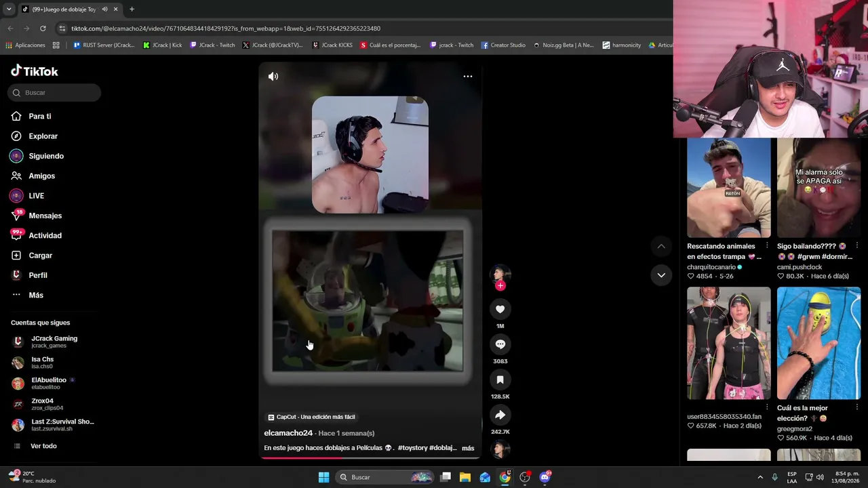Open the harmonicity bookmark

622,45
